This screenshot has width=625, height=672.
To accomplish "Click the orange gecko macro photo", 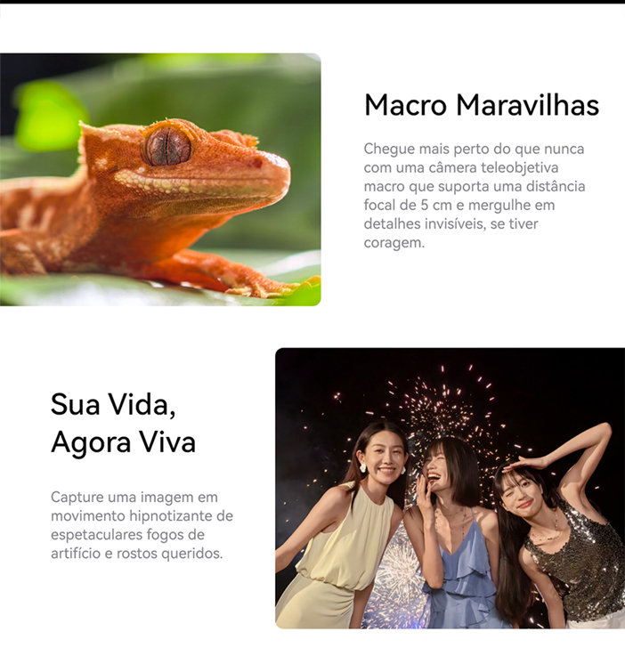I will (160, 180).
